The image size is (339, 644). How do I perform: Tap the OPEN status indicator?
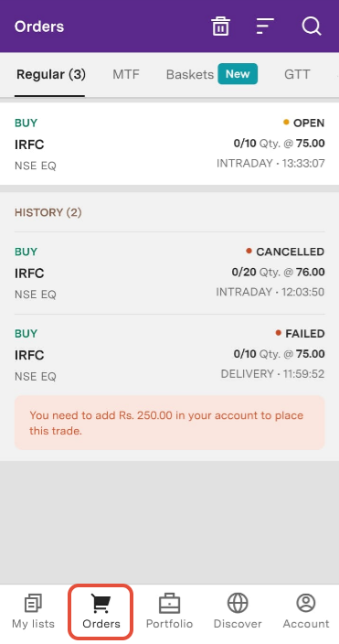pos(303,123)
